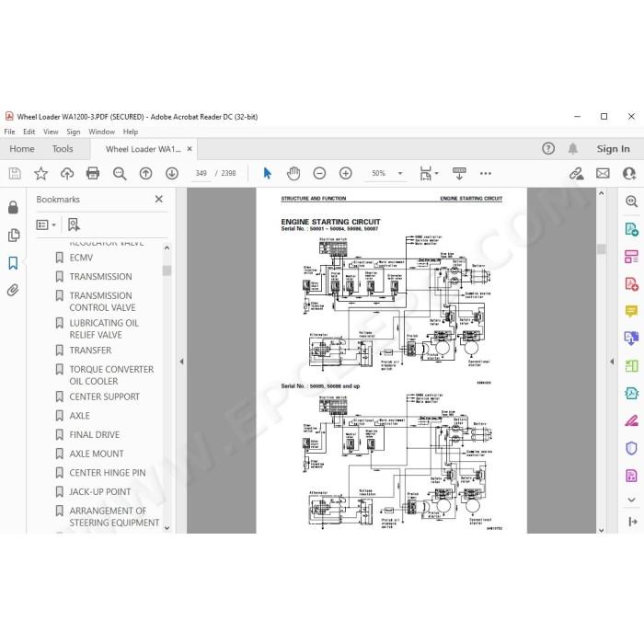Viewport: 644px width, 644px height.
Task: Open the Attachments paperclip panel
Action: 13,291
